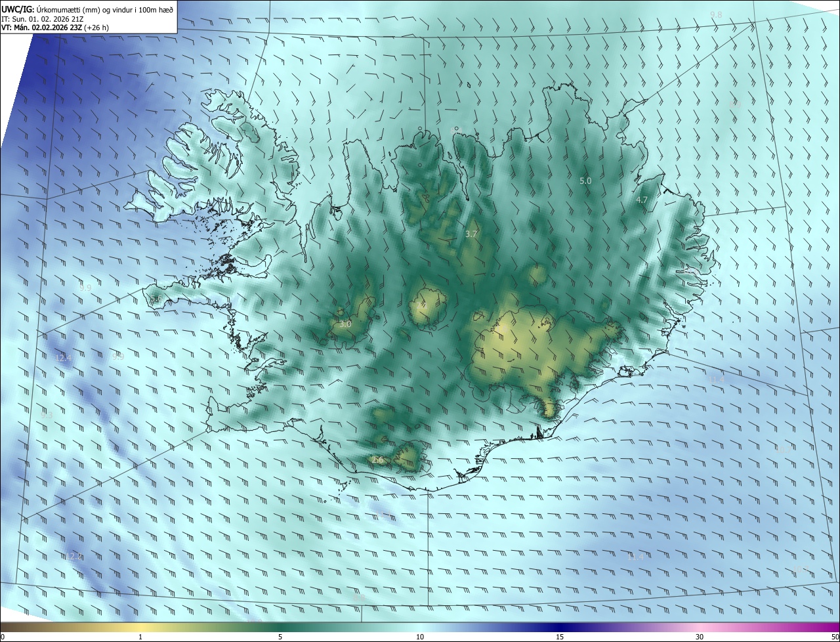Click the '1' tick label on the color scale
840x642 pixels.
click(140, 637)
